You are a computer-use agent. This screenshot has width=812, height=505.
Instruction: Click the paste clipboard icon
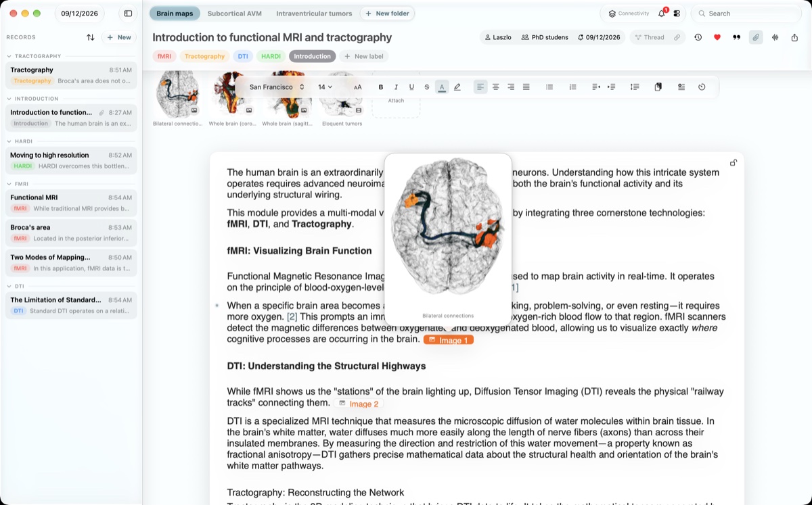pyautogui.click(x=658, y=87)
